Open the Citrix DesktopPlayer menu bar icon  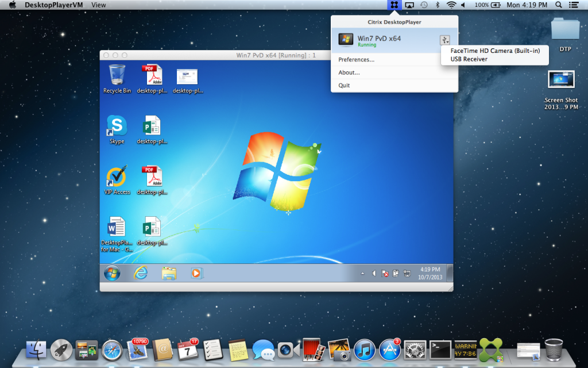pyautogui.click(x=394, y=5)
